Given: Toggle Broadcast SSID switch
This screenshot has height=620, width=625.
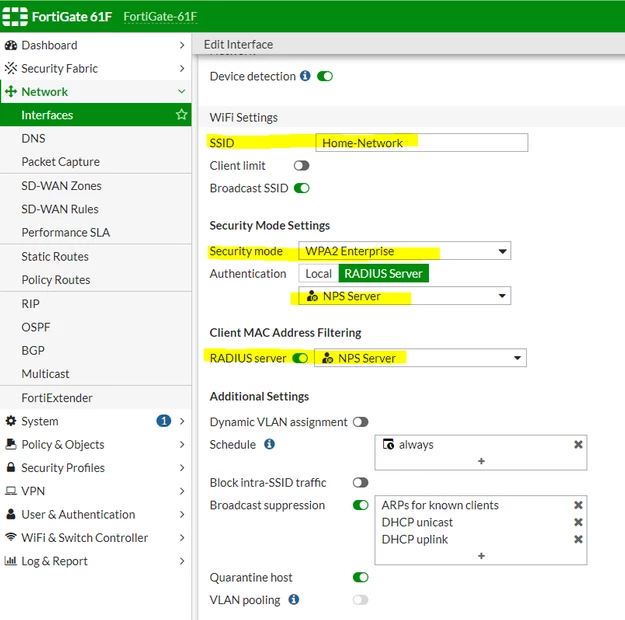Looking at the screenshot, I should point(301,188).
